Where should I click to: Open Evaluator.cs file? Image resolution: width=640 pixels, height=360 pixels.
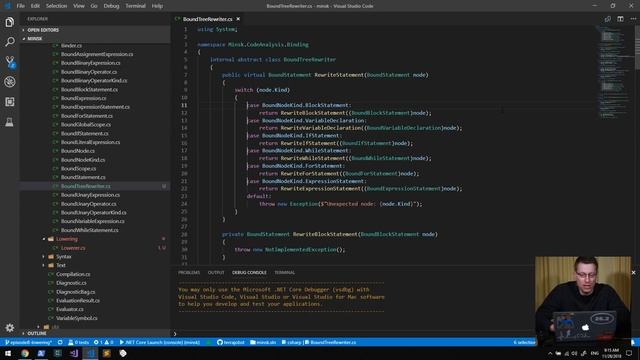(70, 309)
